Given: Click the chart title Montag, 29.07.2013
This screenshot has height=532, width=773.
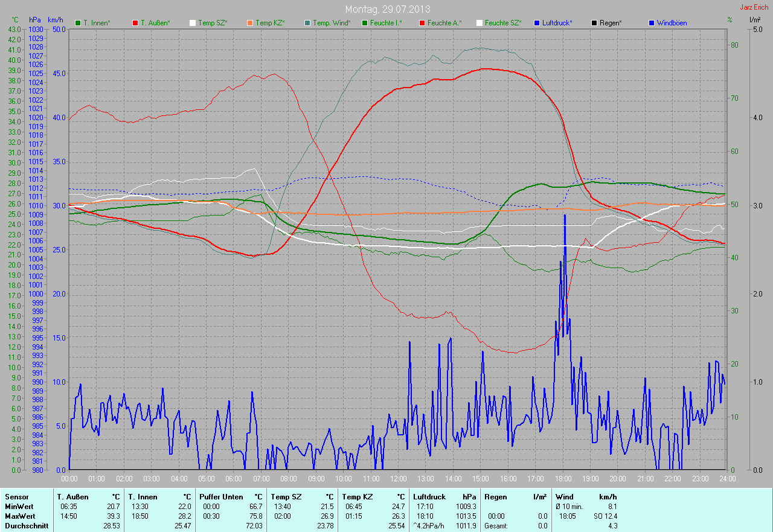Looking at the screenshot, I should 386,9.
